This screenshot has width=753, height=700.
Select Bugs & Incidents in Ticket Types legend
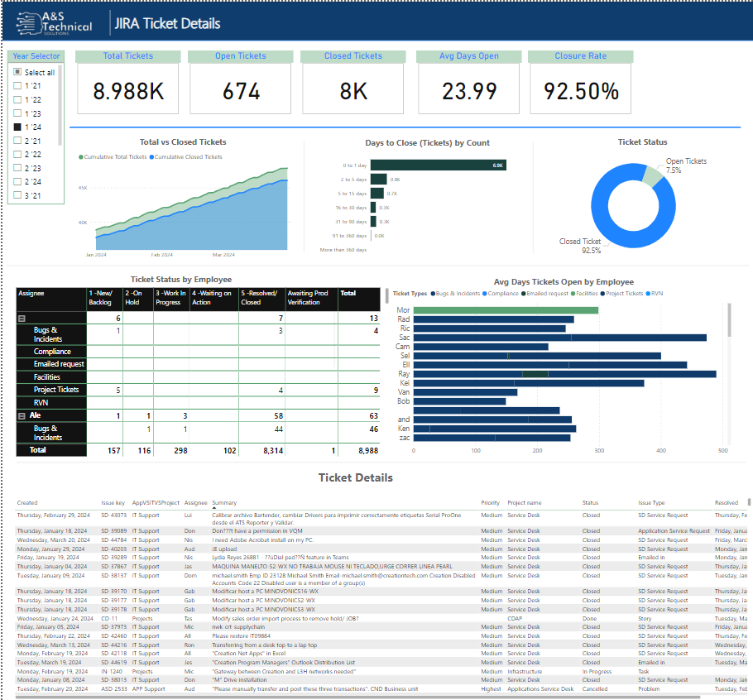coord(455,294)
